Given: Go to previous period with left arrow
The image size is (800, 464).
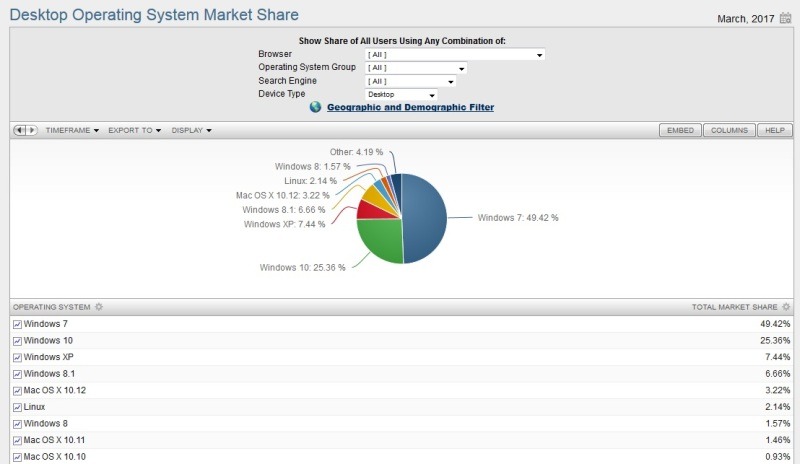Looking at the screenshot, I should coord(19,130).
